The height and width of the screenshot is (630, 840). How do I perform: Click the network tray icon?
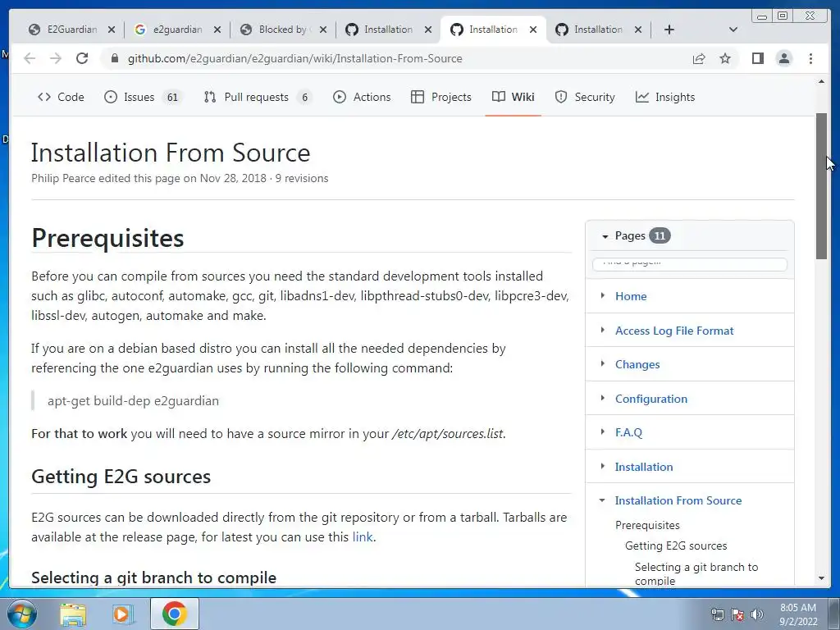point(717,614)
